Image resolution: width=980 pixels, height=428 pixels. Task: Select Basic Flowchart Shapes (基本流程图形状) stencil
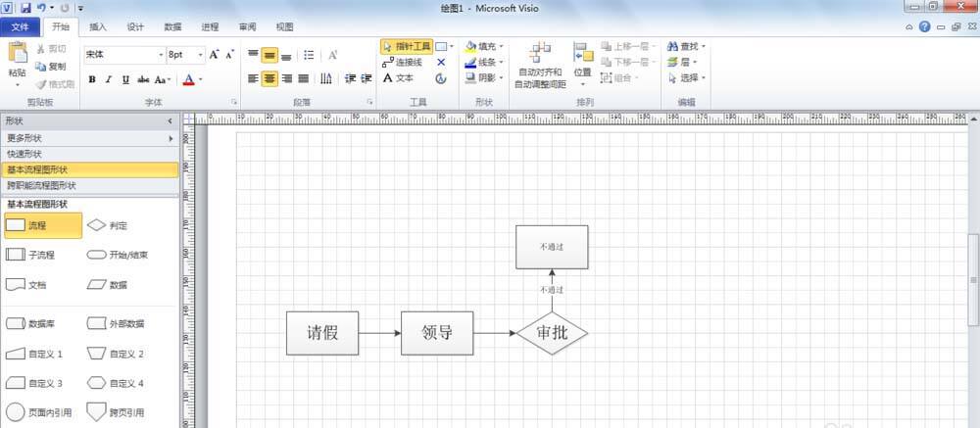(89, 169)
